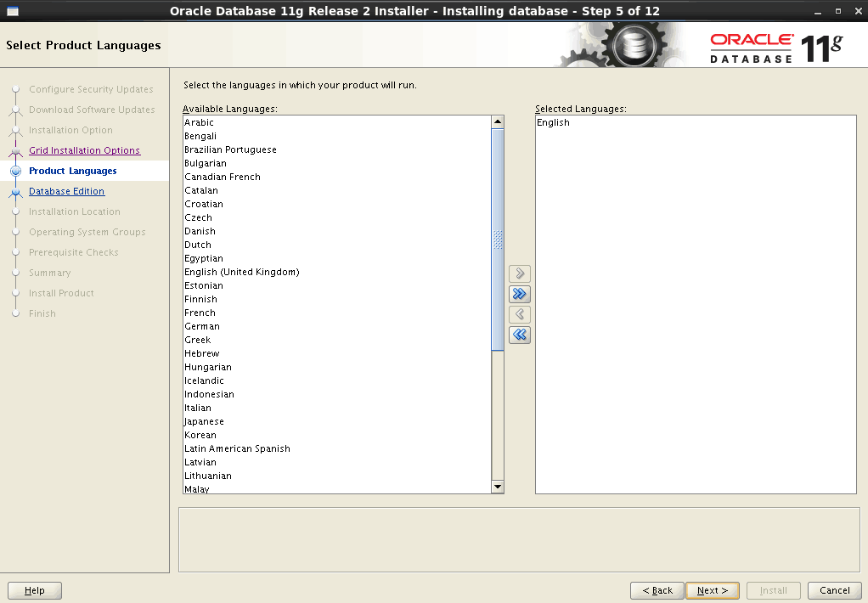Click the double right arrow move-all button
868x603 pixels.
[x=519, y=294]
